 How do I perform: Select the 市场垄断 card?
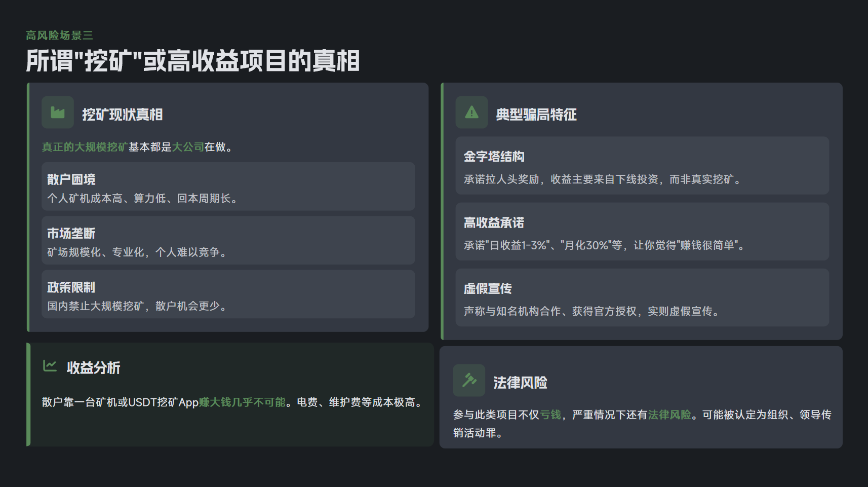coord(228,240)
